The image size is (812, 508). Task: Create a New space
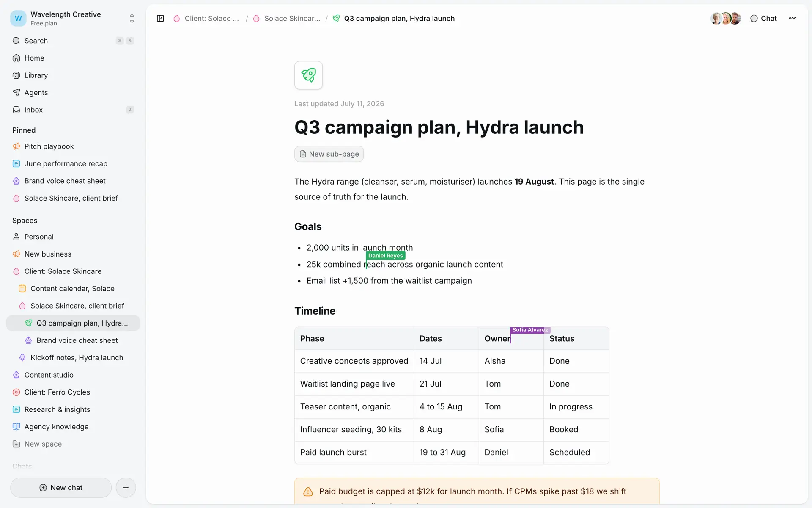click(x=73, y=444)
